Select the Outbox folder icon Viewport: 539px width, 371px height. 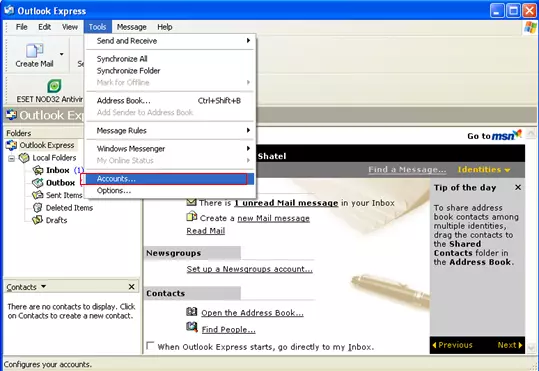38,183
